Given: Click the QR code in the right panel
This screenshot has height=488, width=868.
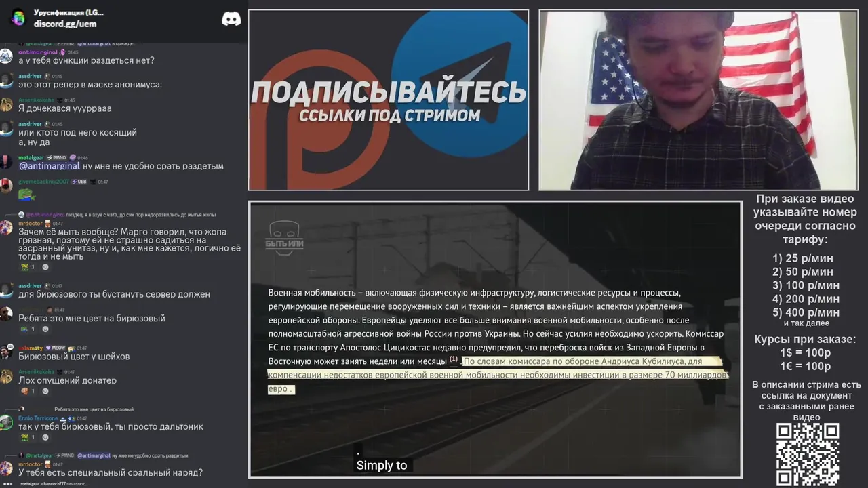Looking at the screenshot, I should click(808, 455).
